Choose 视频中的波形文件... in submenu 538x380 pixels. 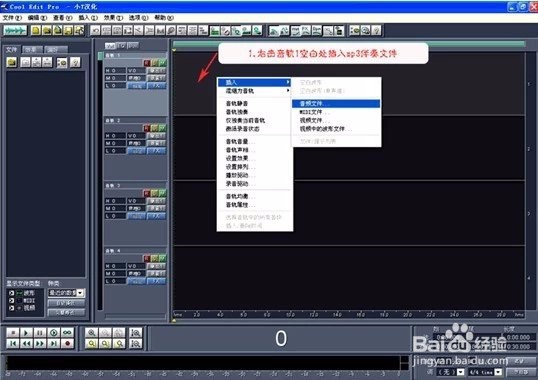[336, 129]
